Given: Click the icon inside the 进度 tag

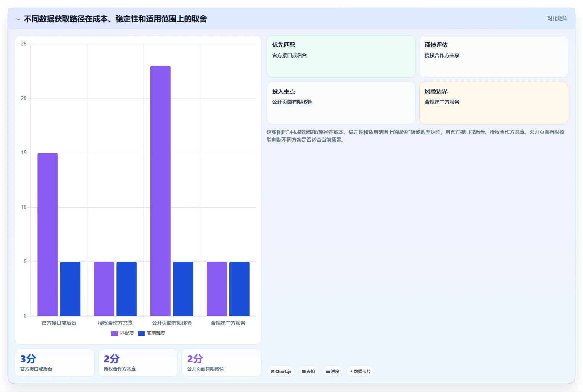Looking at the screenshot, I should [x=328, y=371].
